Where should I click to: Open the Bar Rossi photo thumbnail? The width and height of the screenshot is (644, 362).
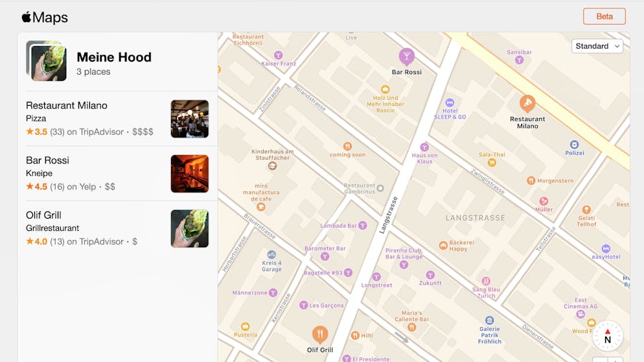[190, 174]
